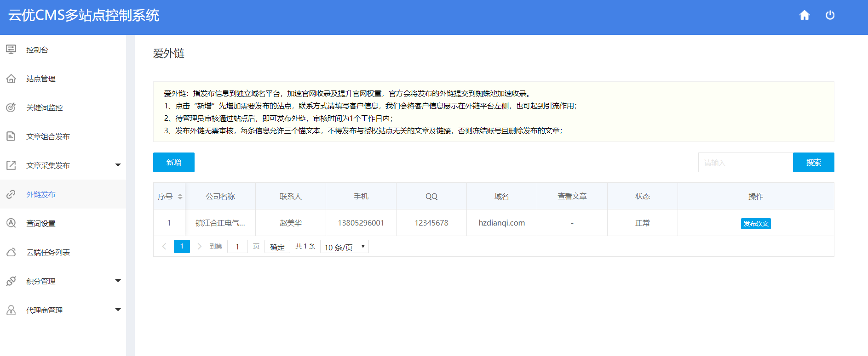Select the 外链发布 menu item
Screen dimensions: 868x356
tap(63, 194)
